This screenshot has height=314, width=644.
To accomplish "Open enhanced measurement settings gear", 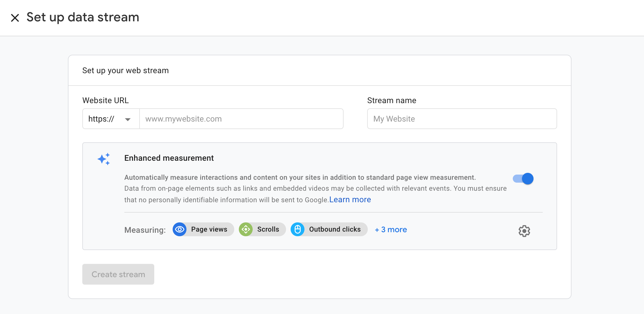I will tap(524, 231).
